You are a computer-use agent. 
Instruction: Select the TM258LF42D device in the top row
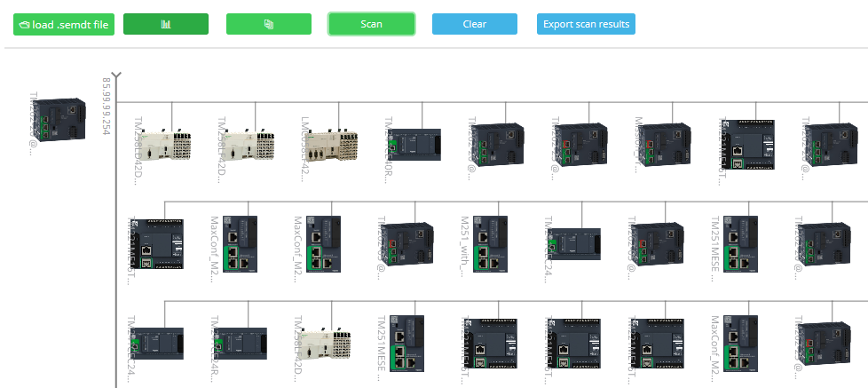pos(249,146)
